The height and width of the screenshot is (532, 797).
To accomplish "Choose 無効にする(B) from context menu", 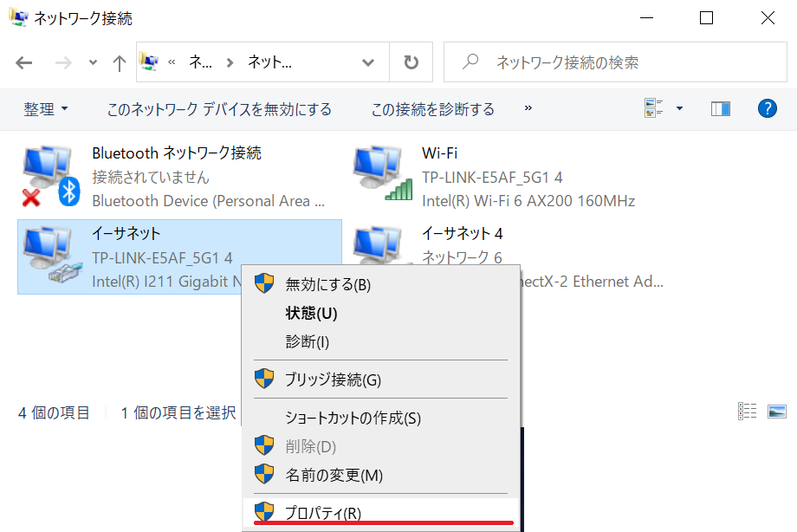I will point(381,284).
